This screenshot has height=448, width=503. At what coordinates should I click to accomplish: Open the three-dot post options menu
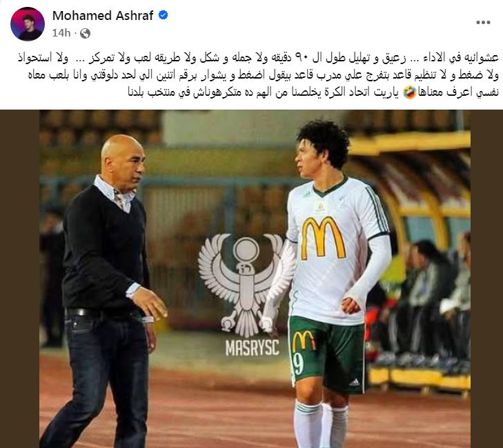click(483, 23)
